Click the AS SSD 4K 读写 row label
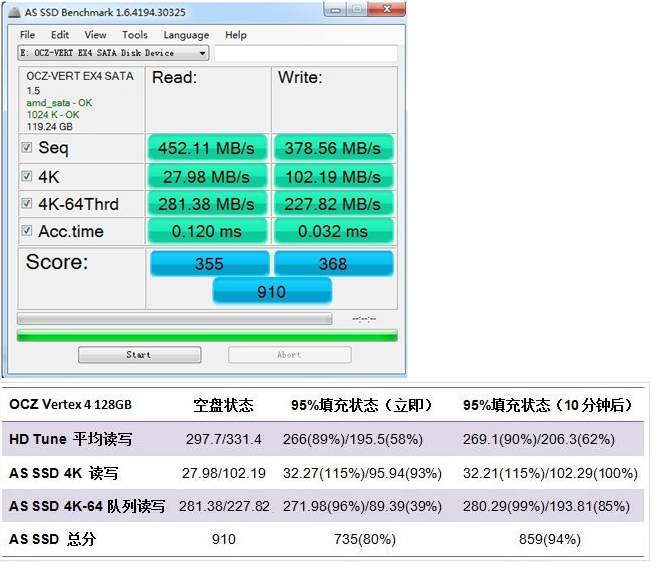 tap(64, 473)
